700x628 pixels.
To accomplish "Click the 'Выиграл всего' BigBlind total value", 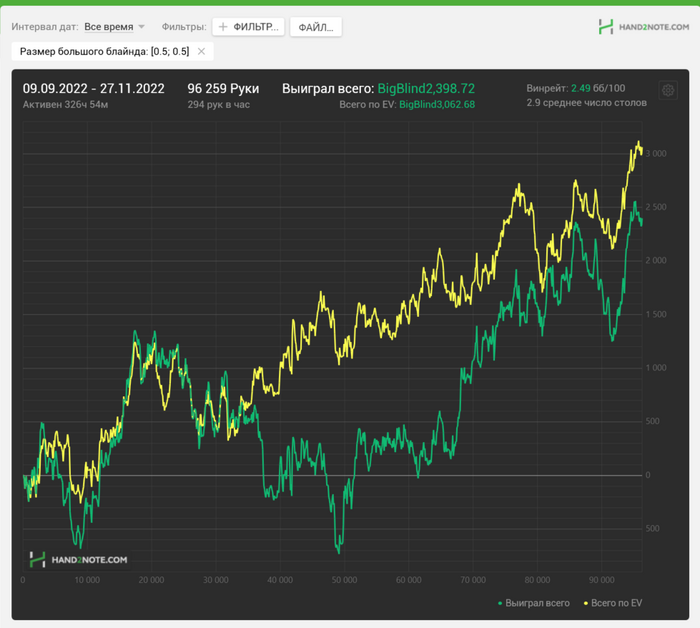I will click(426, 88).
